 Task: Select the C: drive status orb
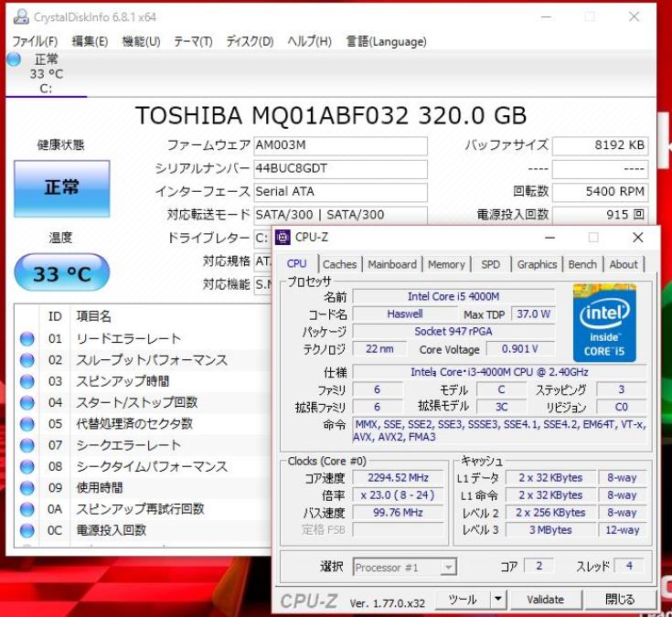(14, 59)
